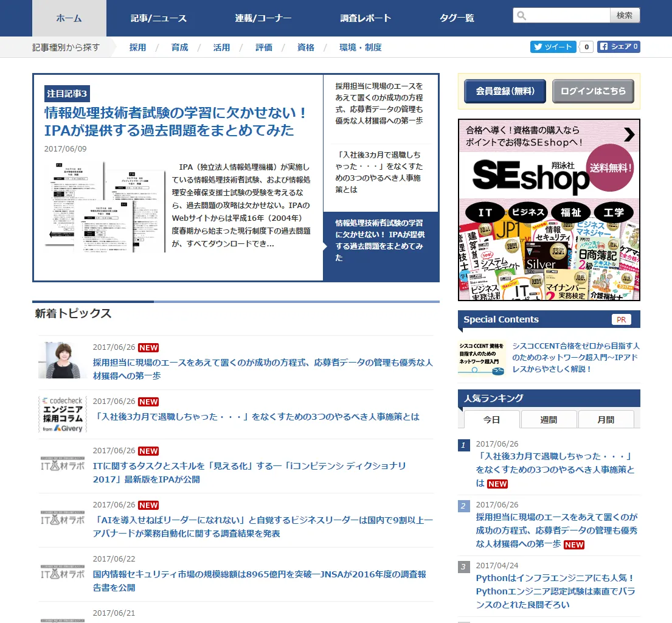Open the codecheck エンジニア採用コラム thumbnail
This screenshot has height=623, width=672.
63,414
